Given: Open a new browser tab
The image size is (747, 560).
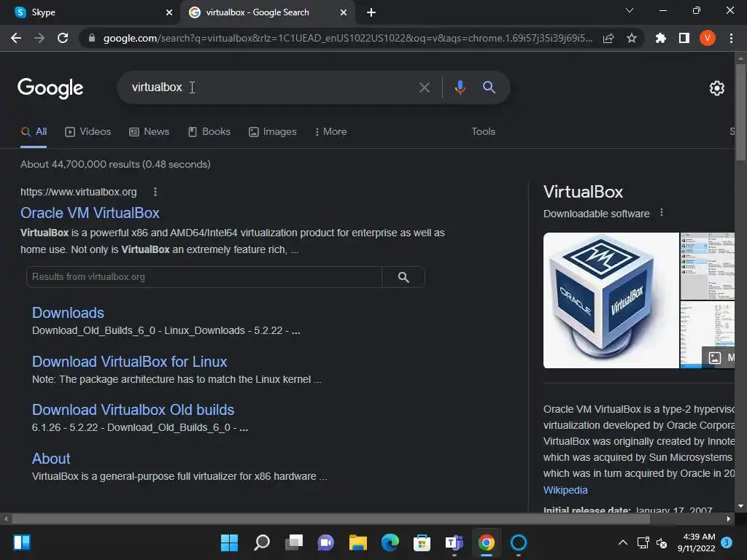Looking at the screenshot, I should tap(371, 12).
